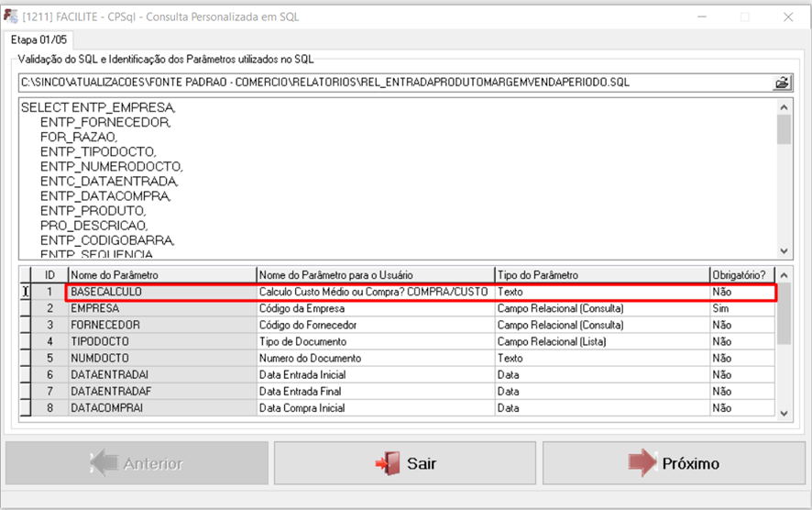Select the BASECALCULO parameter cell

click(162, 292)
